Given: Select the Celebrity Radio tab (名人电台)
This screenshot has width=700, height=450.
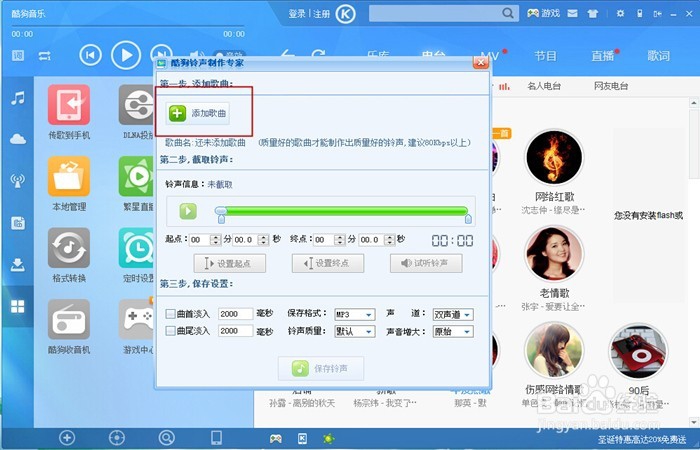Looking at the screenshot, I should [x=544, y=86].
